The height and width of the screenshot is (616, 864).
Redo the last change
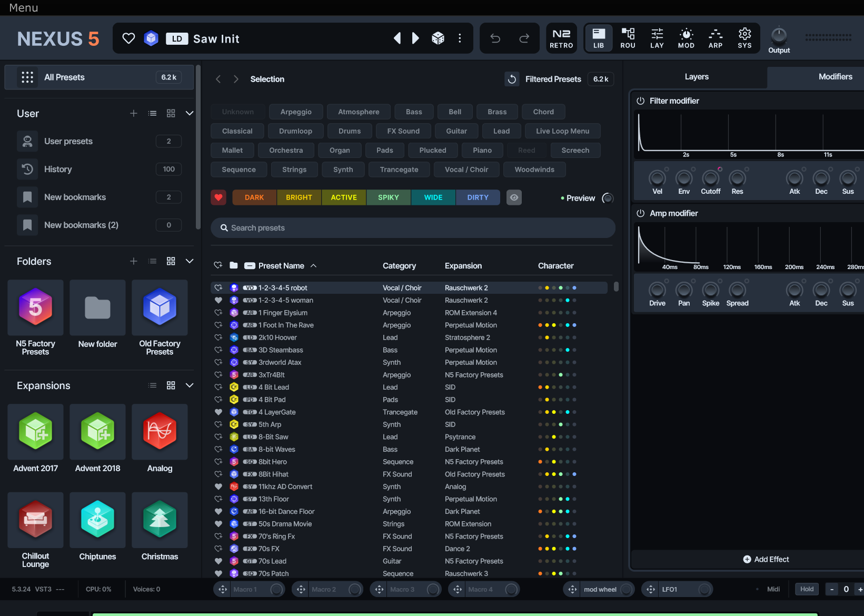click(524, 38)
